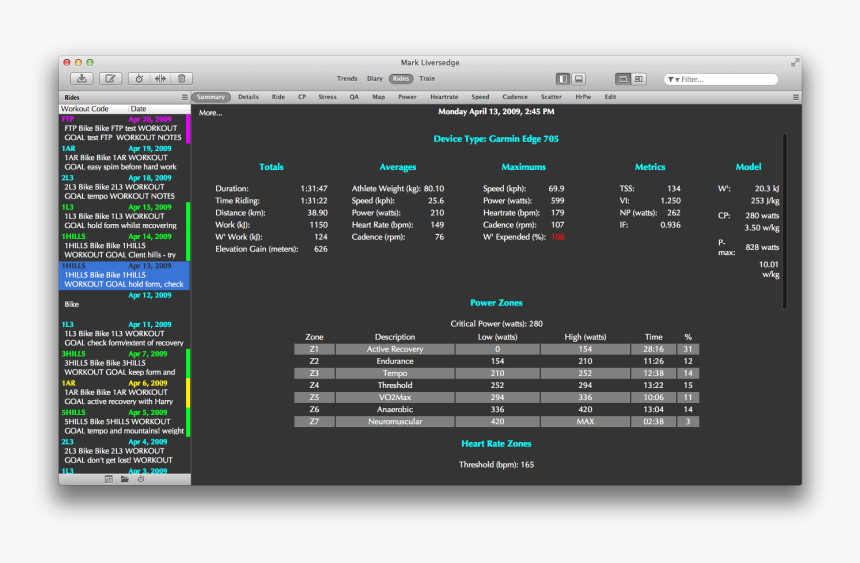The width and height of the screenshot is (860, 563).
Task: Select the 3HILLS ride of Apr 7, 2009
Action: click(125, 363)
